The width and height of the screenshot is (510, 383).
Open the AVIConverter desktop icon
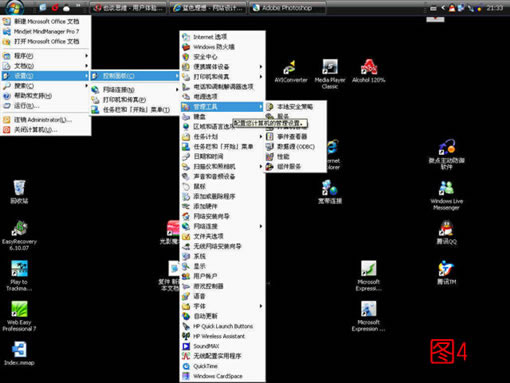coord(291,71)
